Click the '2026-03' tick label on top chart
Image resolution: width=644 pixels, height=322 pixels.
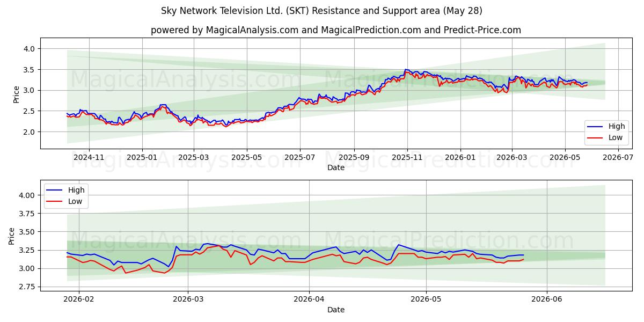coord(512,157)
